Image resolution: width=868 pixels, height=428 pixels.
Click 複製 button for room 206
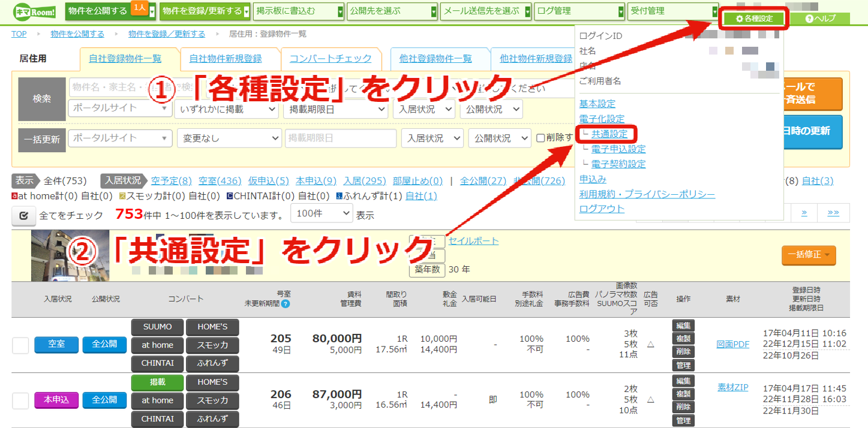pyautogui.click(x=683, y=394)
